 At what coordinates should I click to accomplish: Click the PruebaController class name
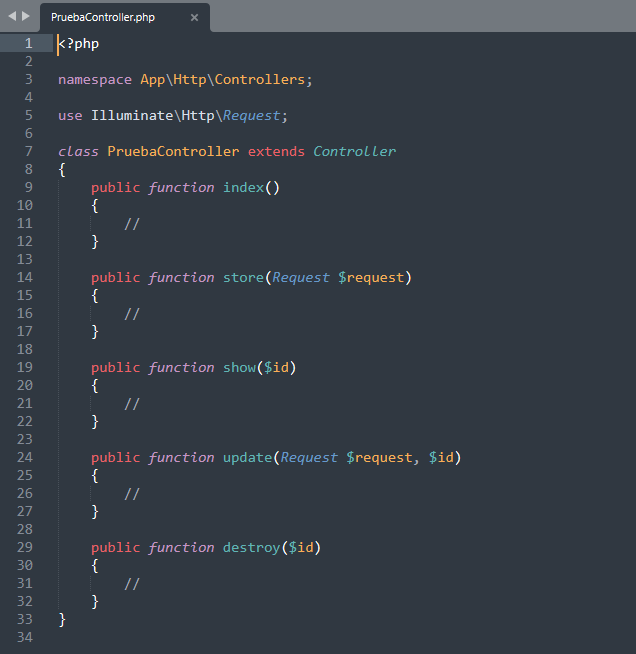coord(173,151)
